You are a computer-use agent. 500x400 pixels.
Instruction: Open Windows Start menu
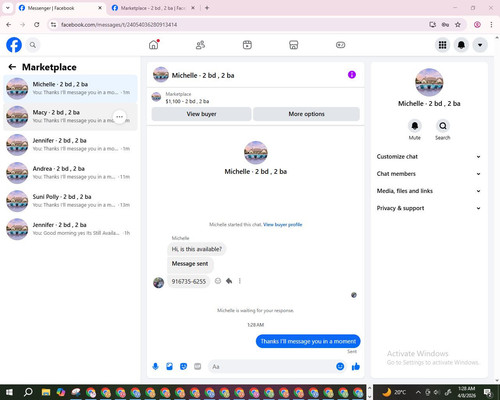9,392
